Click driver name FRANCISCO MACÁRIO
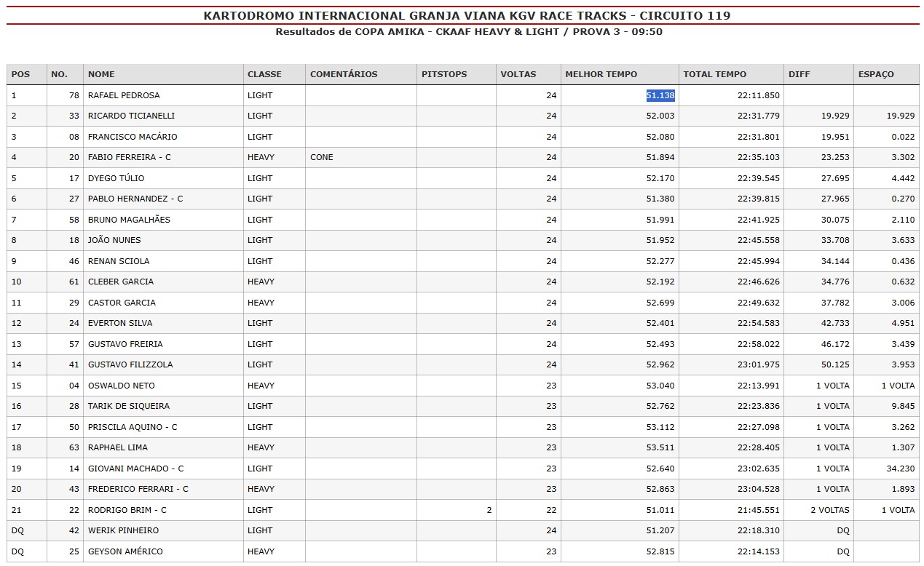The width and height of the screenshot is (924, 566). click(x=133, y=137)
